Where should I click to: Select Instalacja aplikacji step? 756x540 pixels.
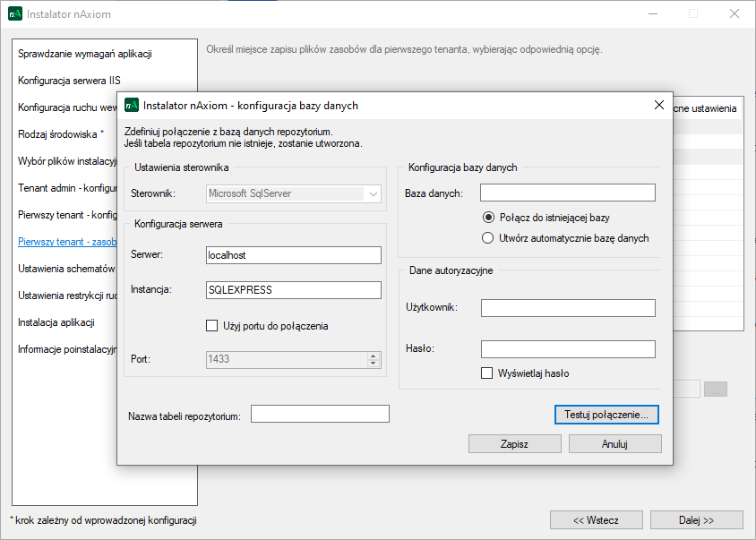click(x=56, y=322)
